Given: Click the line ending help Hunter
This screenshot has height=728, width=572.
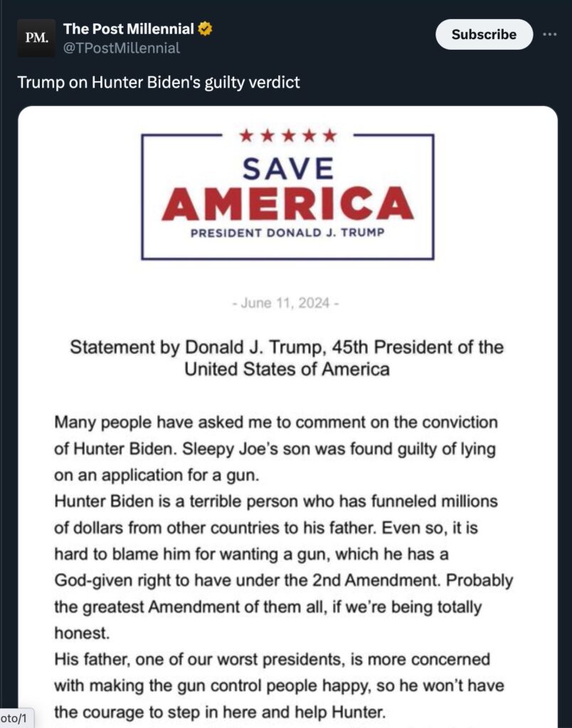Looking at the screenshot, I should click(x=220, y=712).
